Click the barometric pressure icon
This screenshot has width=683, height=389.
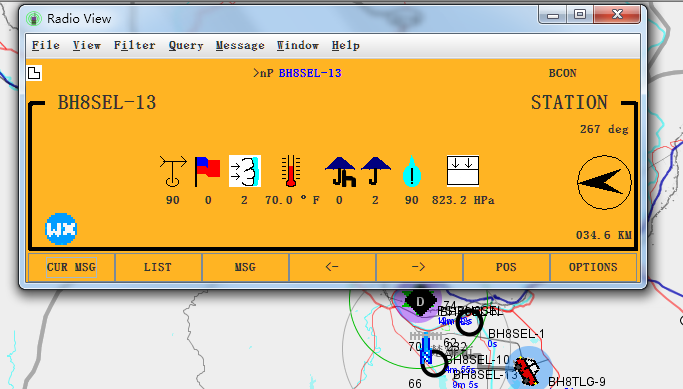[x=463, y=170]
